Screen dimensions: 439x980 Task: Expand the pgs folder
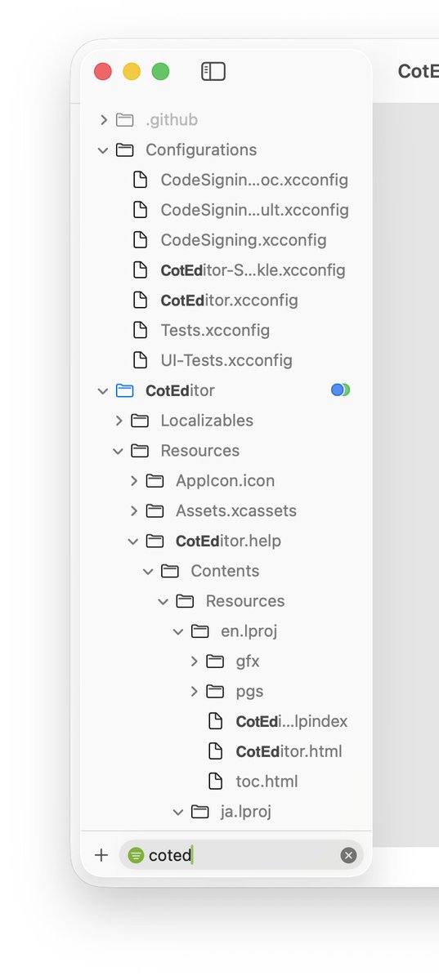click(194, 692)
